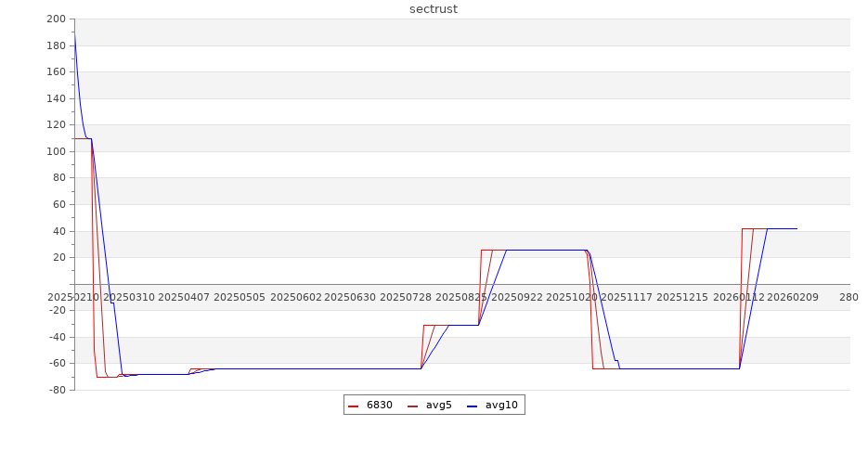Click the 20250630 x-axis date label
Image resolution: width=868 pixels, height=464 pixels.
tap(350, 298)
